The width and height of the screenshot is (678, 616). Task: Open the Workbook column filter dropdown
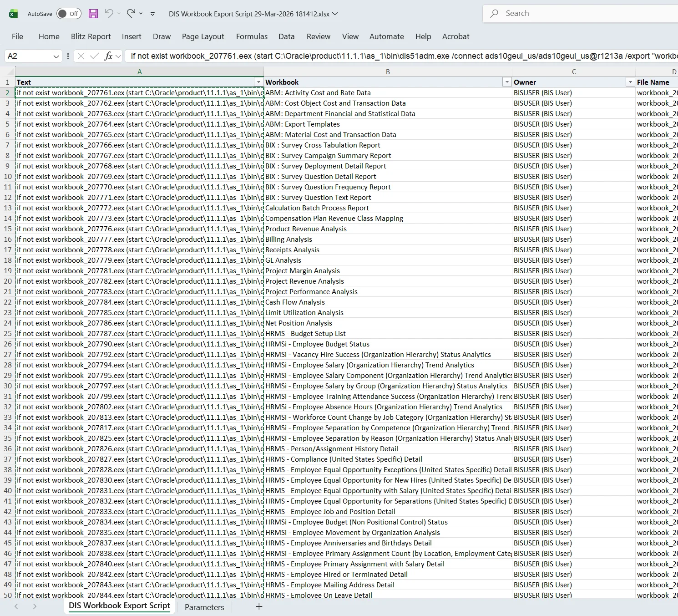pos(507,82)
